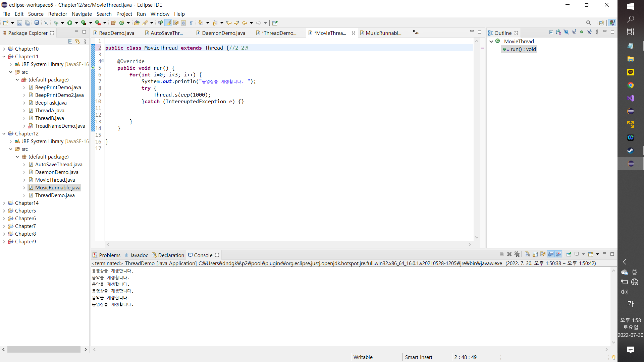Click Remove All Terminated Launches in Console

(x=517, y=254)
